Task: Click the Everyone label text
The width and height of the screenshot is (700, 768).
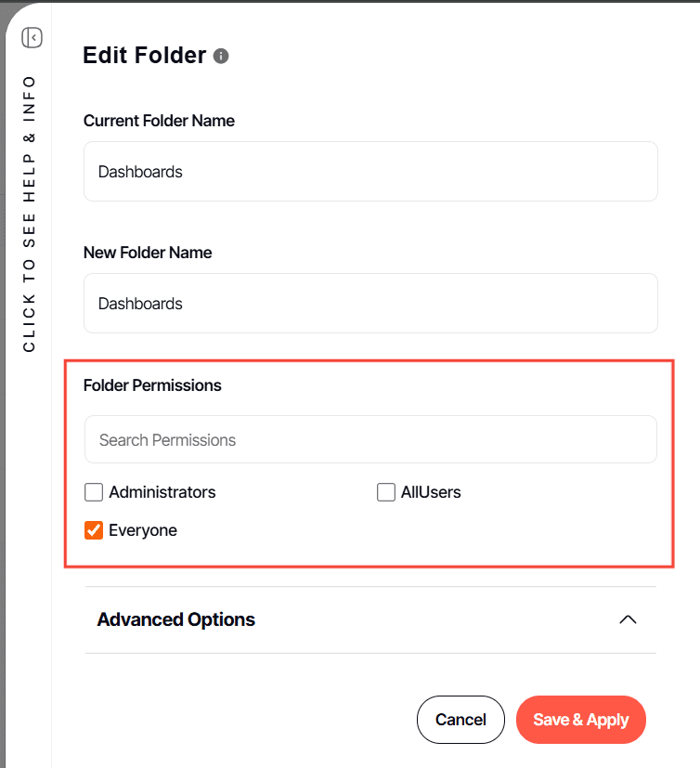Action: pyautogui.click(x=143, y=530)
